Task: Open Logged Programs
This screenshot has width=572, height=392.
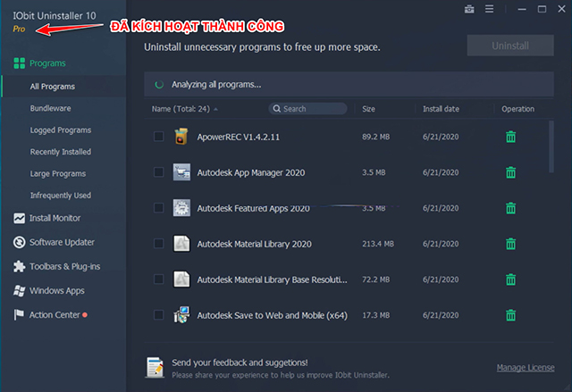Action: click(x=61, y=130)
